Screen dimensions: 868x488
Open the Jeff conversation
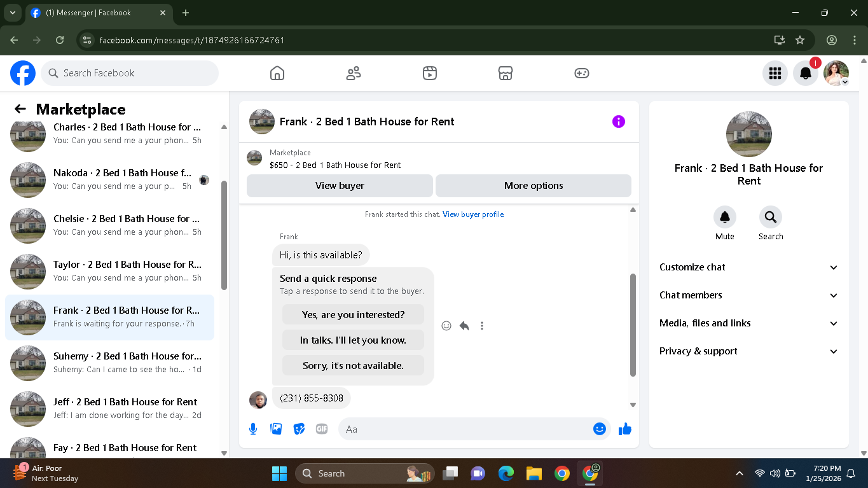tap(109, 408)
